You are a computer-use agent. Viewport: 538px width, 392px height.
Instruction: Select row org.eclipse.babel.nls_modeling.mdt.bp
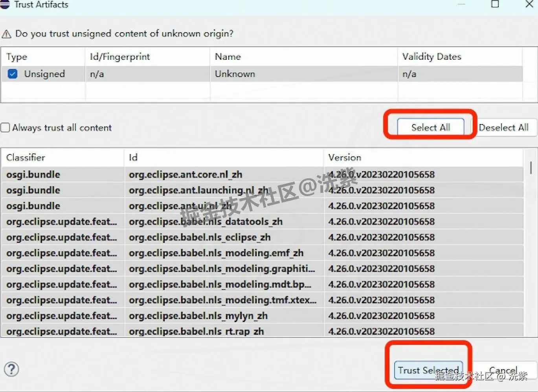point(262,284)
